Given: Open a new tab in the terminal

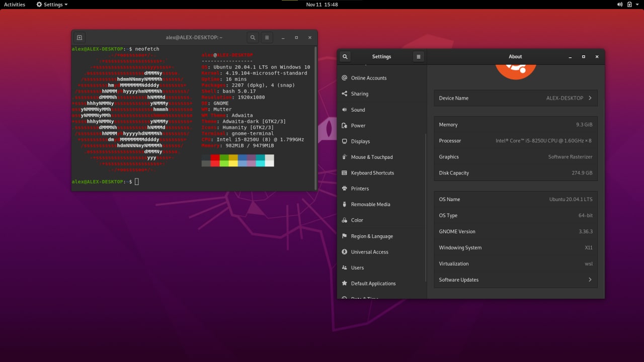Looking at the screenshot, I should point(79,38).
